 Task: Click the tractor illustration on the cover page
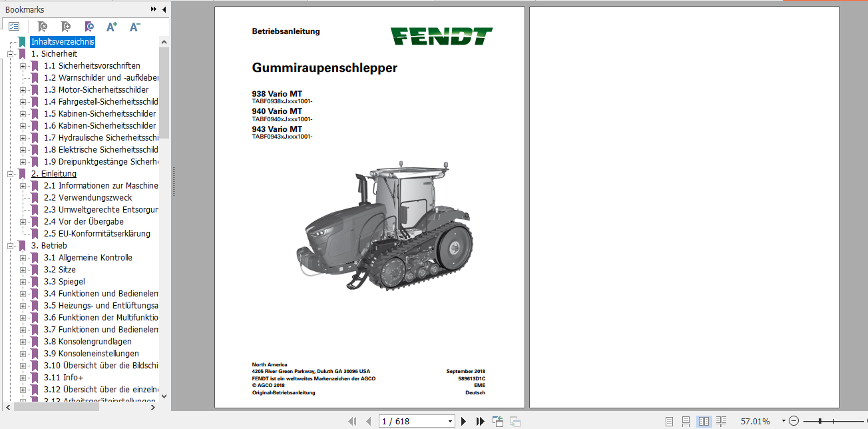tap(384, 224)
